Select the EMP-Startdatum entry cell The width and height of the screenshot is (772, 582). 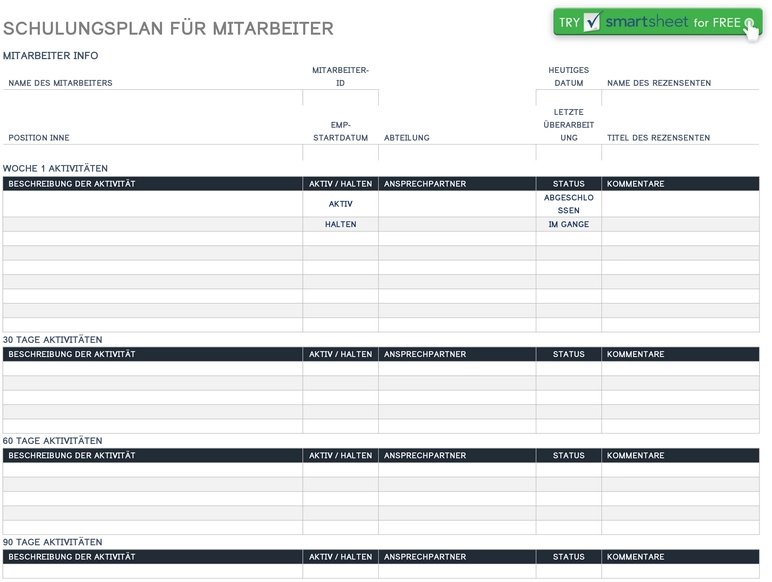coord(340,153)
